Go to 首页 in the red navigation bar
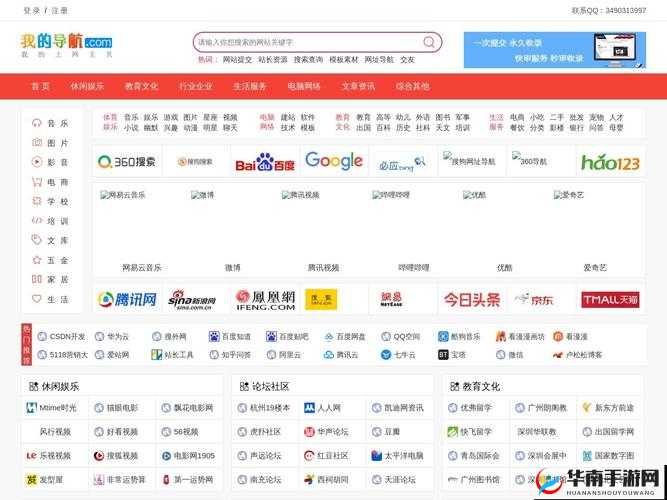This screenshot has height=500, width=667. point(40,86)
